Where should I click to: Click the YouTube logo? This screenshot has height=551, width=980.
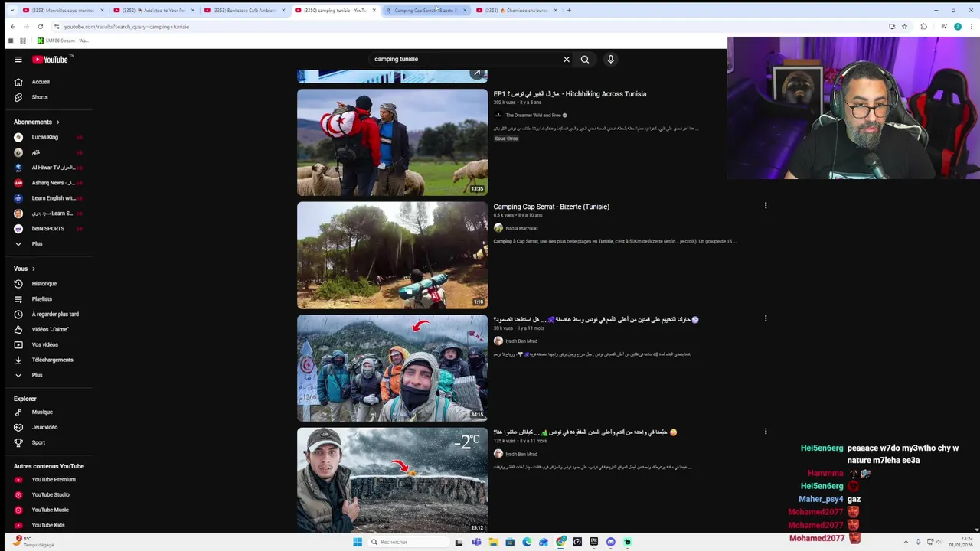pos(50,59)
